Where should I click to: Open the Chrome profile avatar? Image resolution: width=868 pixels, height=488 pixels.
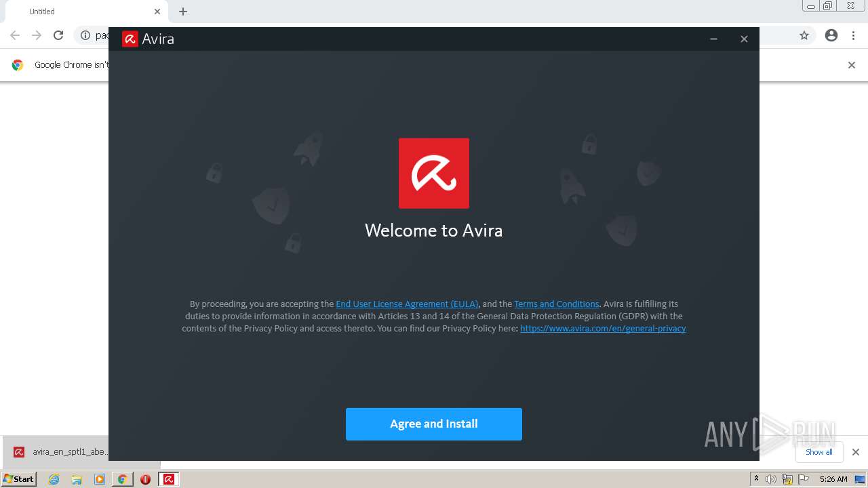[831, 35]
